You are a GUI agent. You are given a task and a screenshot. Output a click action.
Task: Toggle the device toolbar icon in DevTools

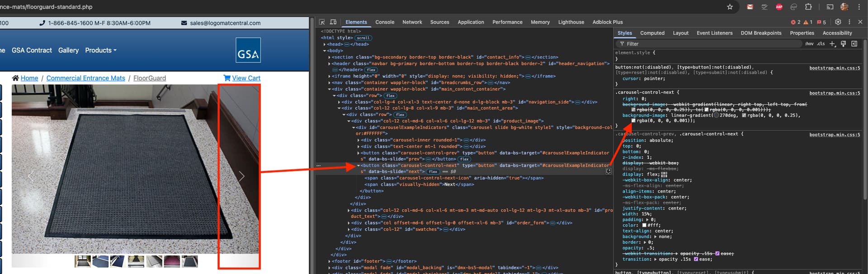[333, 22]
